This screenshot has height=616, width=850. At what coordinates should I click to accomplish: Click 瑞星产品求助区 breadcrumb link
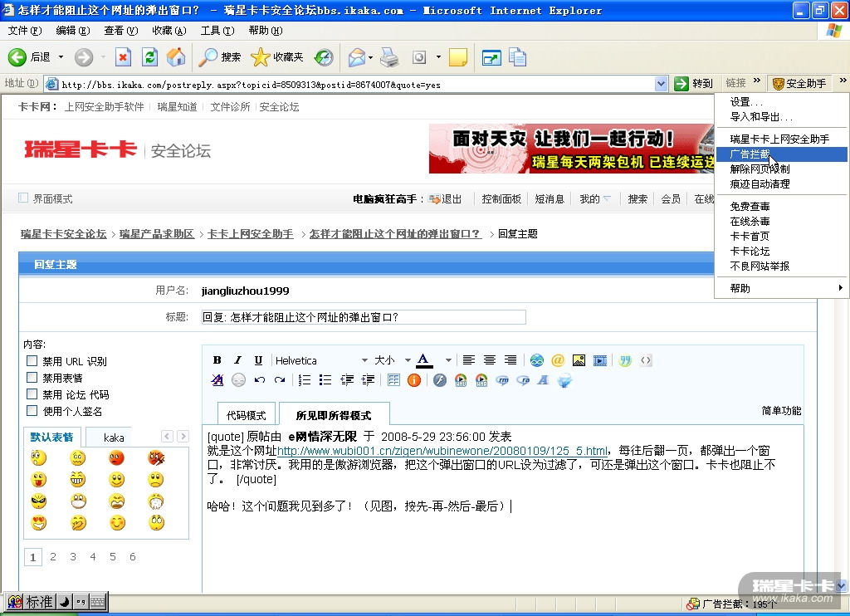coord(157,234)
